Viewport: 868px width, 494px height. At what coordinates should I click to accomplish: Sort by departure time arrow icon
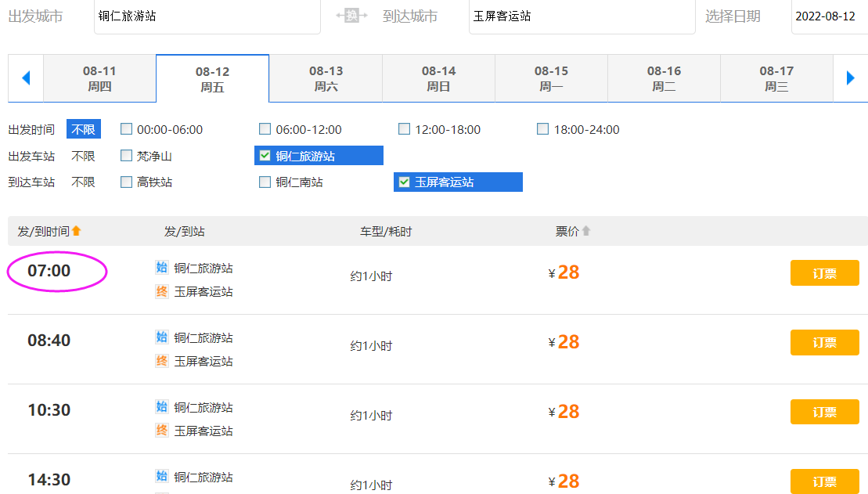click(77, 231)
